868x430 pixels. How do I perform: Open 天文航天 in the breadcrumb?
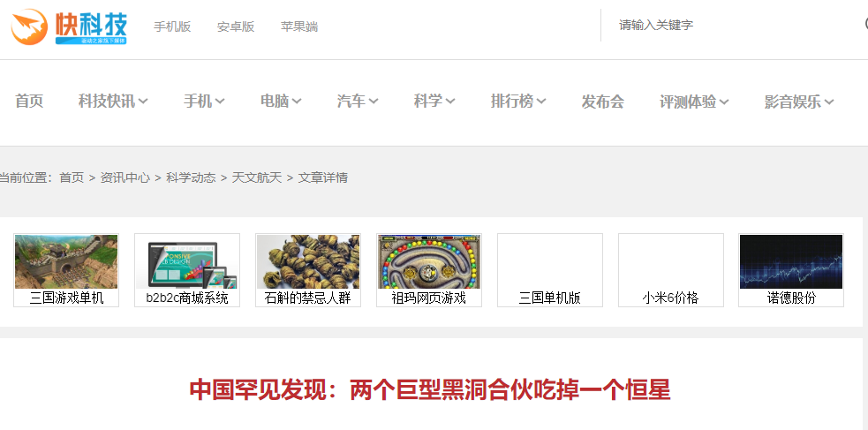[257, 177]
